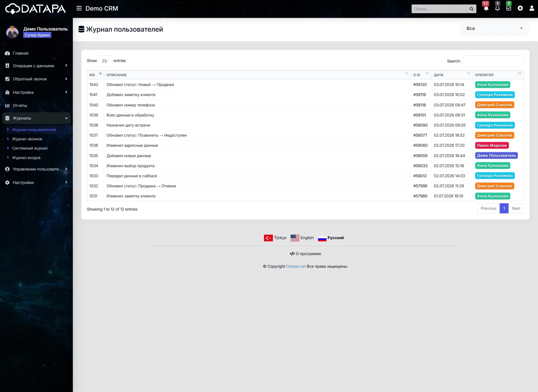Screen dimensions: 538x392
Task: Open the bell alerts badge showing 5
Action: click(x=497, y=8)
